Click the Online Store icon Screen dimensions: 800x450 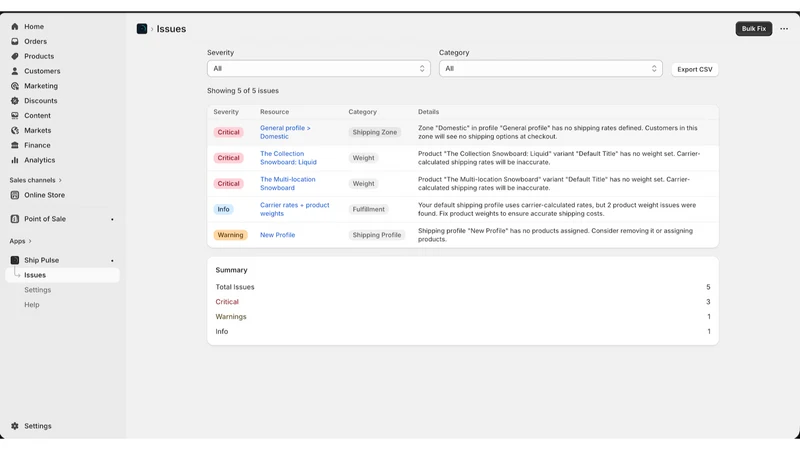[x=15, y=195]
